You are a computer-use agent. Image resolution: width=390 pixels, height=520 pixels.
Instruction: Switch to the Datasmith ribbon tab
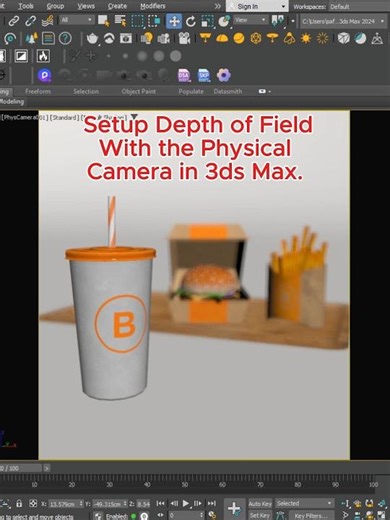tap(228, 91)
